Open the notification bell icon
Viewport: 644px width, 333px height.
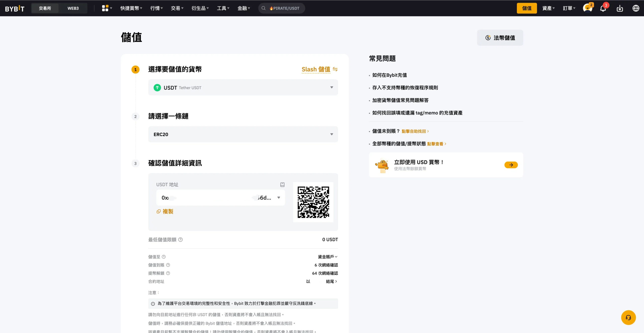pyautogui.click(x=603, y=8)
